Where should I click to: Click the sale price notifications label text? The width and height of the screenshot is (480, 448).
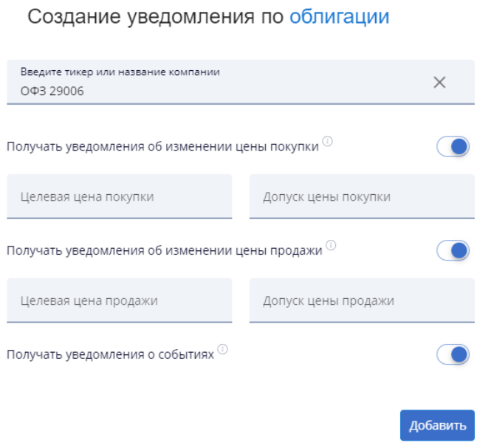(164, 251)
